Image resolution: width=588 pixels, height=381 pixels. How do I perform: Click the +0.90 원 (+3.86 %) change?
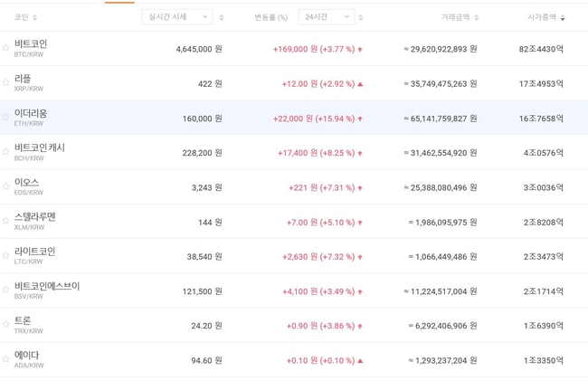pos(320,326)
